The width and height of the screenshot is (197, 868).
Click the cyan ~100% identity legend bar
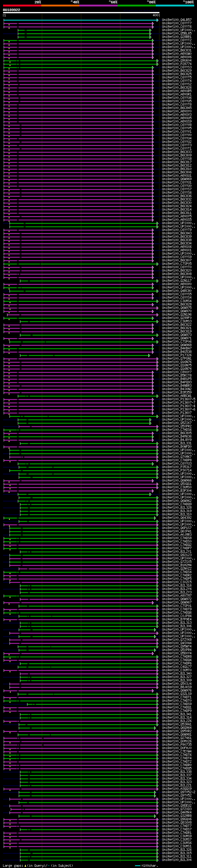[175, 6]
